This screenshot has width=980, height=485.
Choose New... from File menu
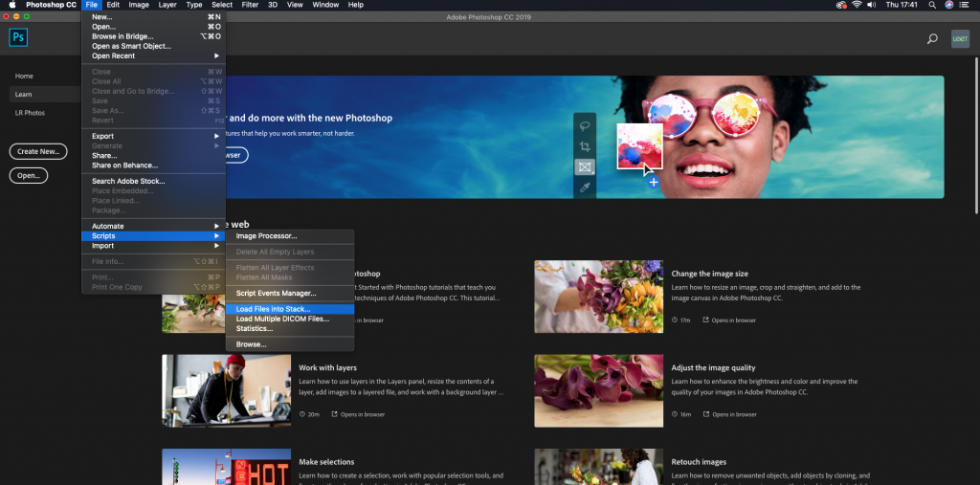(154, 17)
